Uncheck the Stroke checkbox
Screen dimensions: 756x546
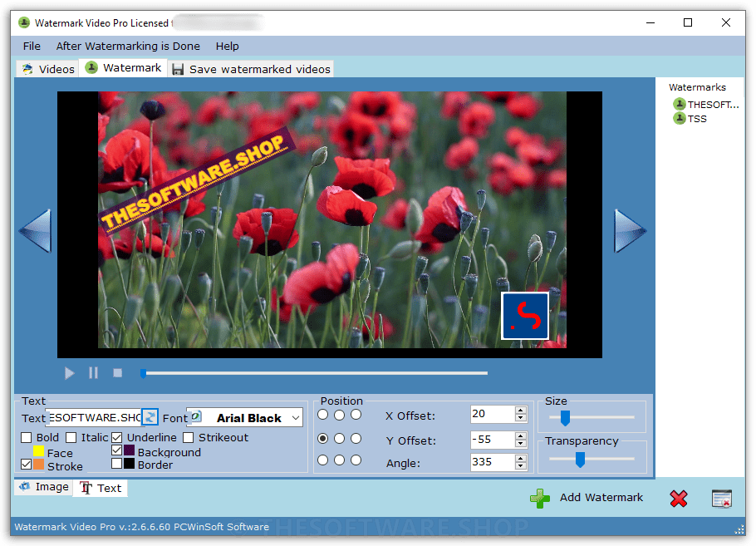(x=27, y=464)
